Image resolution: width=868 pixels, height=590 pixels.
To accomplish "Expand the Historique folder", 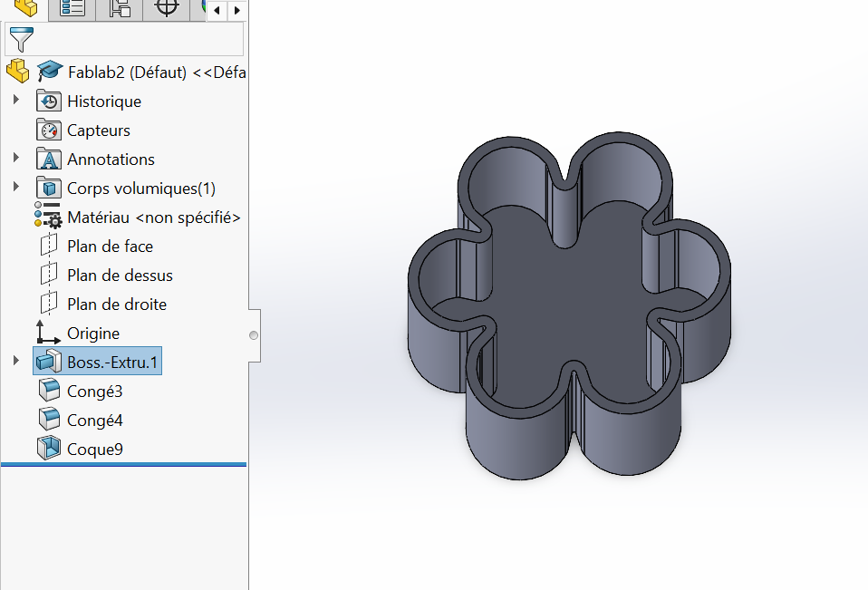I will pyautogui.click(x=16, y=101).
